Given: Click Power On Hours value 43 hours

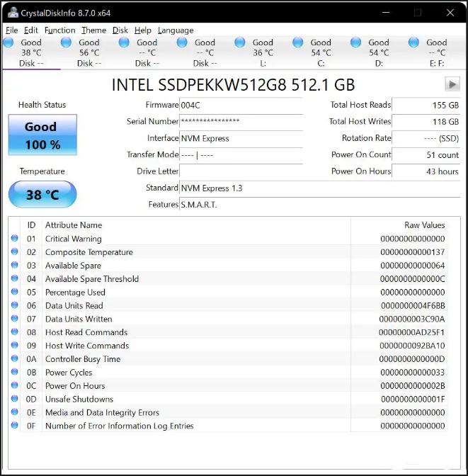Looking at the screenshot, I should coord(426,171).
